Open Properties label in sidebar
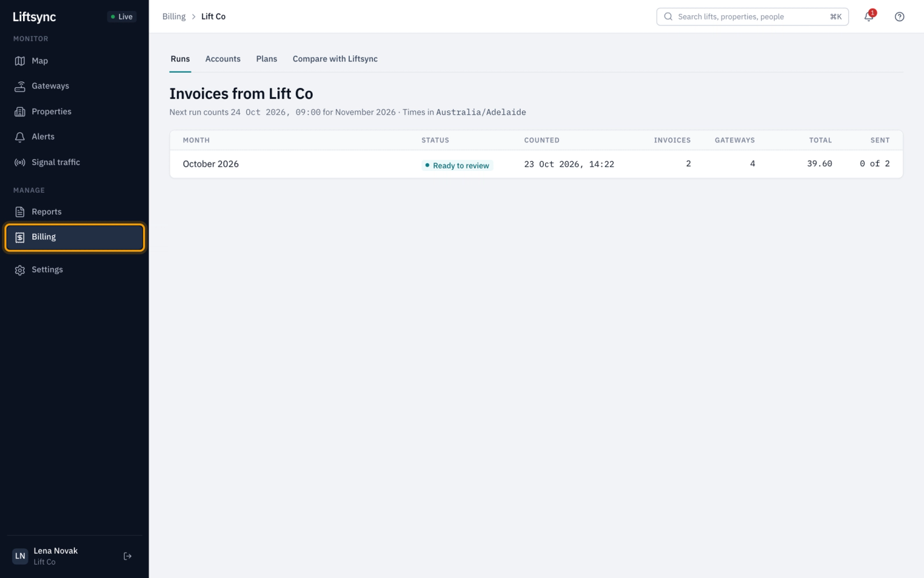The width and height of the screenshot is (924, 578). coord(51,112)
